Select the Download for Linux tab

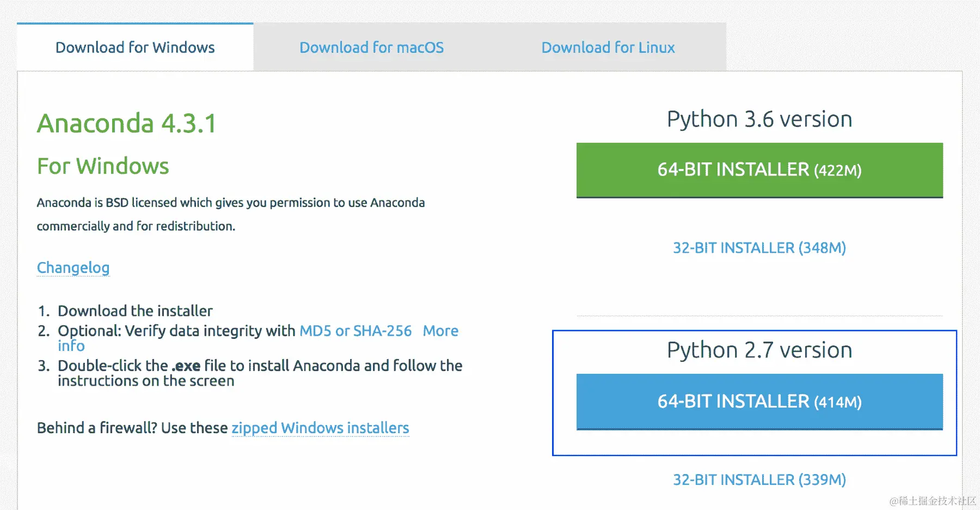click(x=608, y=47)
